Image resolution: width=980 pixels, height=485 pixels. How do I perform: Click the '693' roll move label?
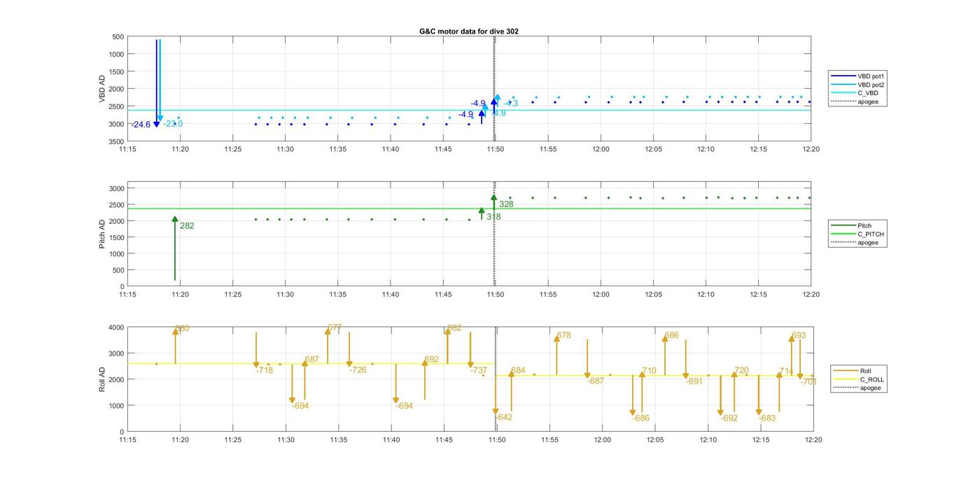[x=799, y=336]
